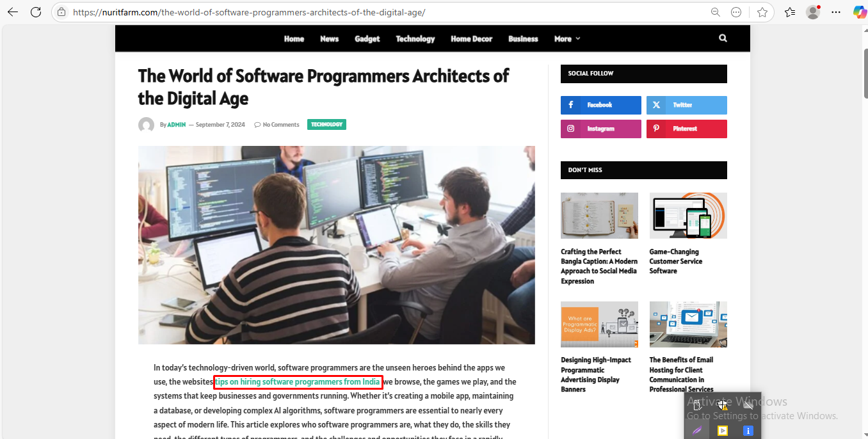
Task: Click the Facebook social follow button
Action: pos(600,105)
